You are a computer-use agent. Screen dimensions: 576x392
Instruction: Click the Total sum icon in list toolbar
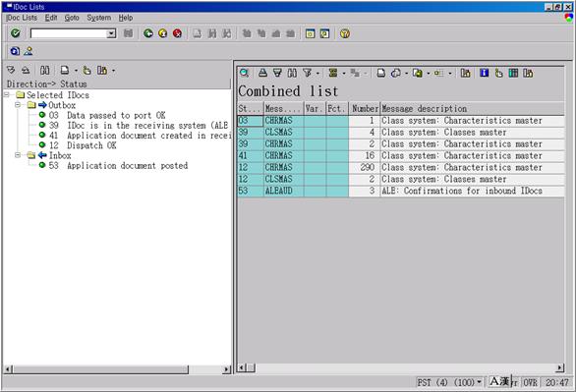click(333, 73)
